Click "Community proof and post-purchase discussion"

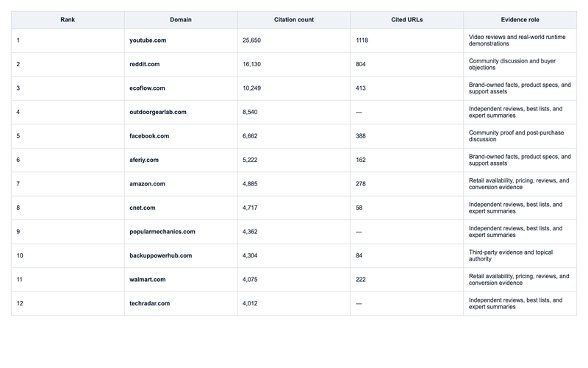(517, 136)
